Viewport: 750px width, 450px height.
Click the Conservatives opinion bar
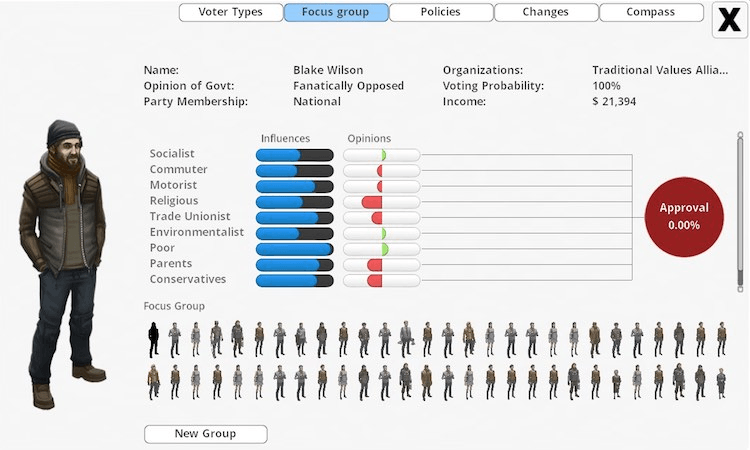(x=381, y=281)
